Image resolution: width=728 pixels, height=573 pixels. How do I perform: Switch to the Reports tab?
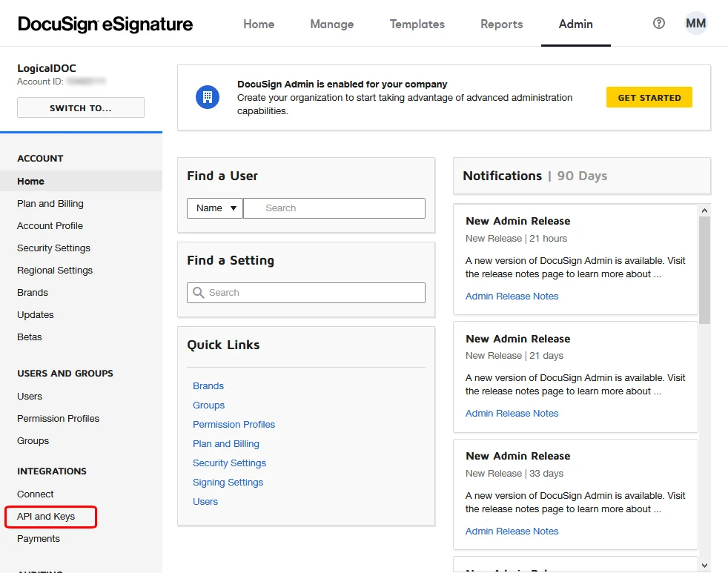[501, 24]
